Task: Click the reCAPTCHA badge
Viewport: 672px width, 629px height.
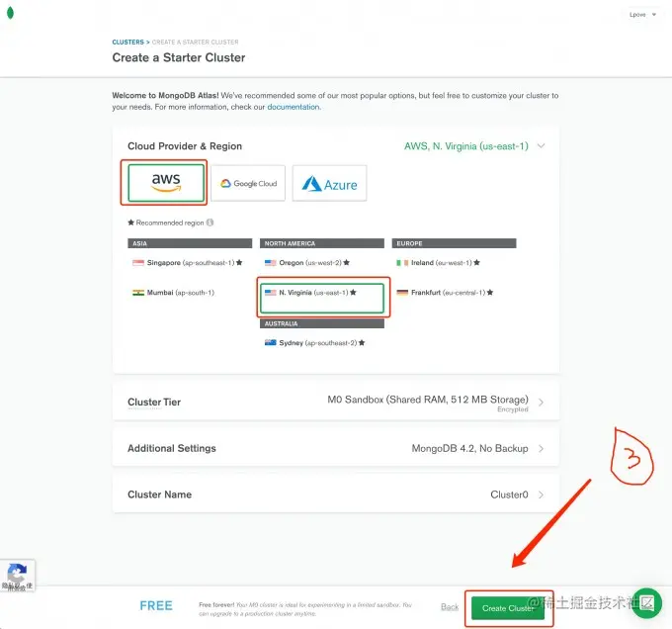Action: pos(17,576)
